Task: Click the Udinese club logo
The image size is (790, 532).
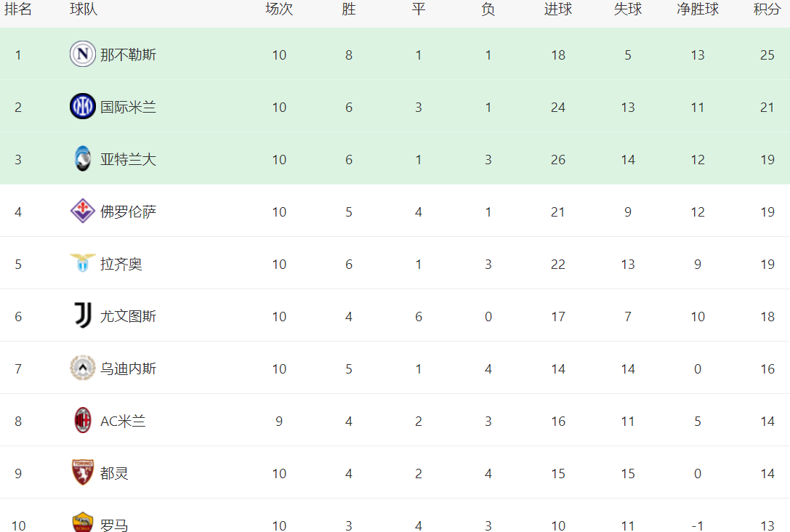Action: (x=83, y=368)
